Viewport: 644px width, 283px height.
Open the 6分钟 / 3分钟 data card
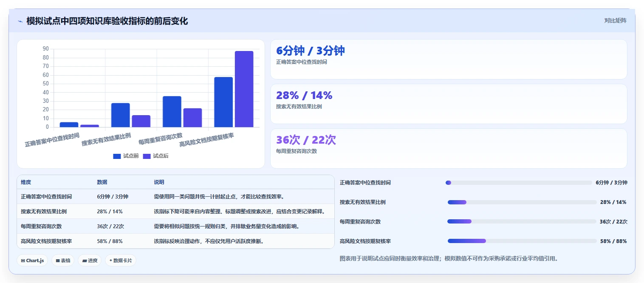[x=449, y=59]
